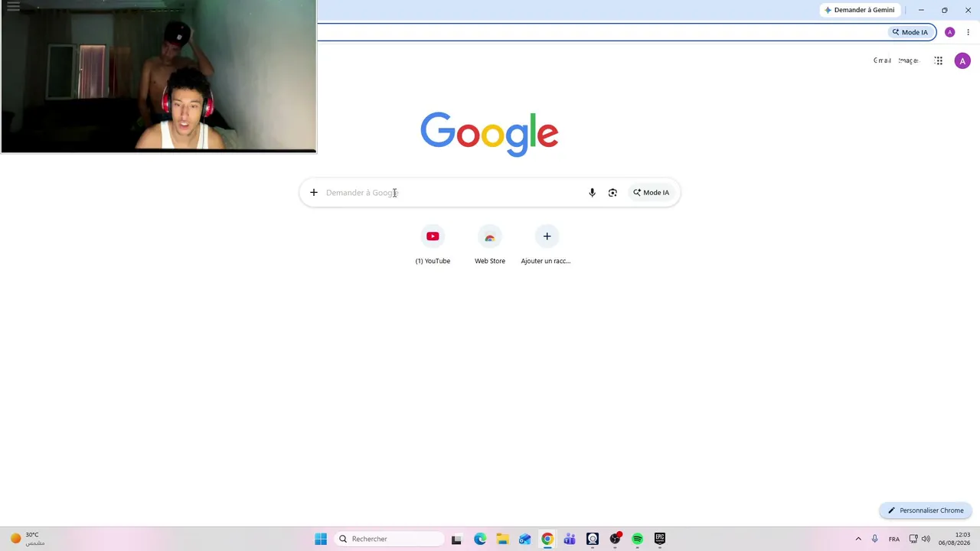Open Task View on the taskbar
The width and height of the screenshot is (980, 551).
pyautogui.click(x=456, y=539)
